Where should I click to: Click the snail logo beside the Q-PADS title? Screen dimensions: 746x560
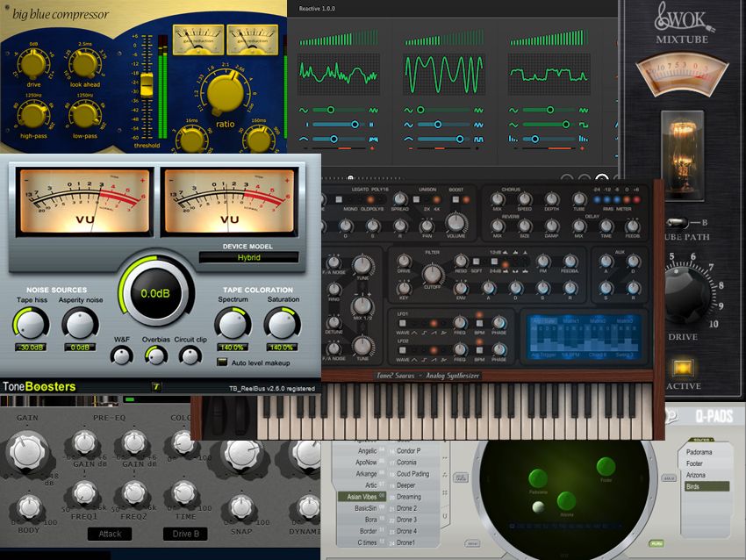[671, 416]
